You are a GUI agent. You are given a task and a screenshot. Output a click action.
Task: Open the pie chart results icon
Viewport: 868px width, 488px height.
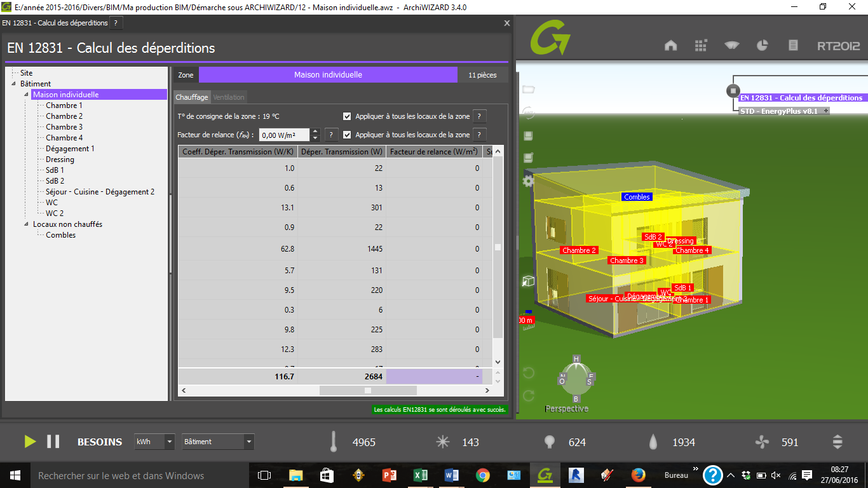763,45
